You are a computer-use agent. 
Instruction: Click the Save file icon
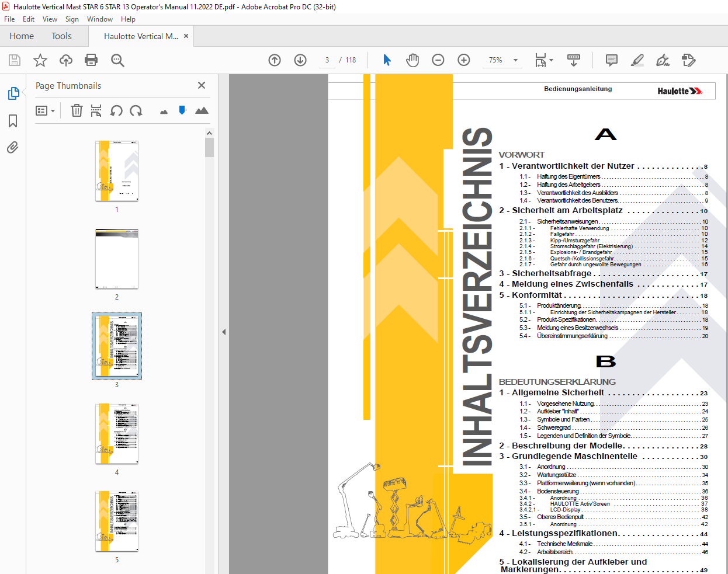click(x=15, y=60)
